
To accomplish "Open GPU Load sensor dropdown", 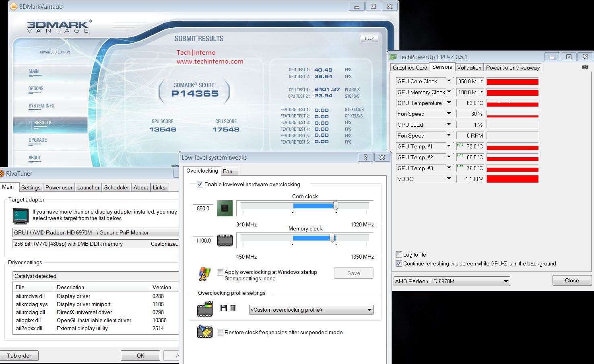I will tap(449, 125).
